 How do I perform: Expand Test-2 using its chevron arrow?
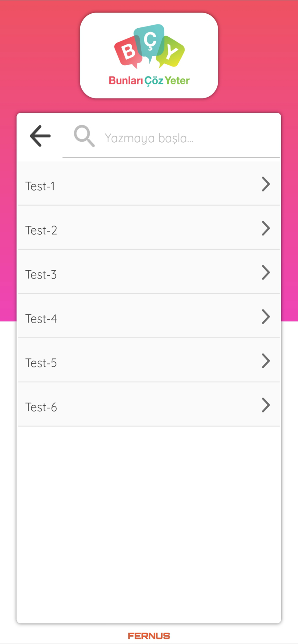[x=266, y=228]
